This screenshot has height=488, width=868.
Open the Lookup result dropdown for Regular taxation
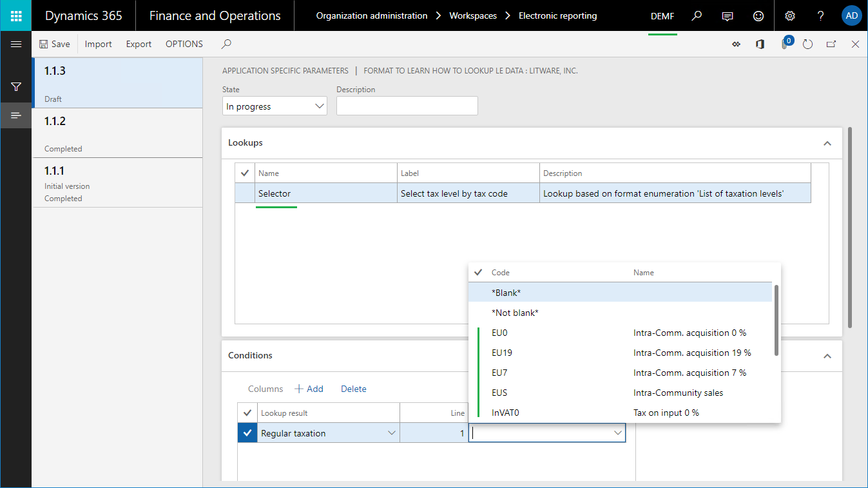(392, 433)
